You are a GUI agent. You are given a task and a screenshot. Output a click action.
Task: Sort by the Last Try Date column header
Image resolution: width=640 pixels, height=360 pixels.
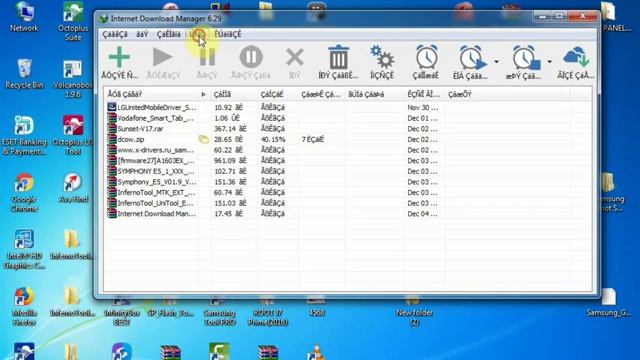(x=424, y=94)
